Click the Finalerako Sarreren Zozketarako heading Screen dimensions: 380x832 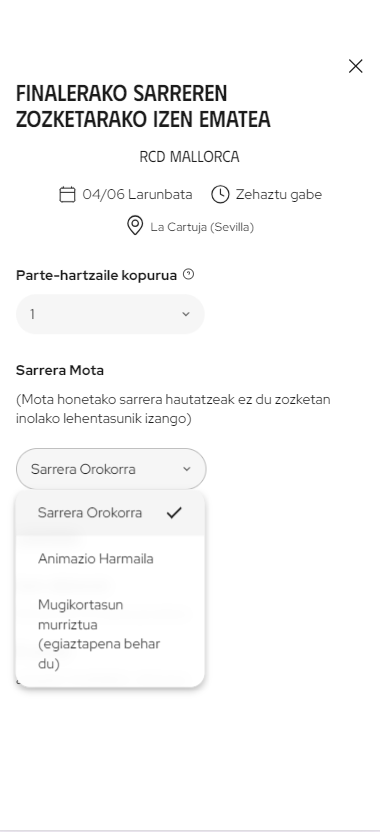[x=143, y=107]
